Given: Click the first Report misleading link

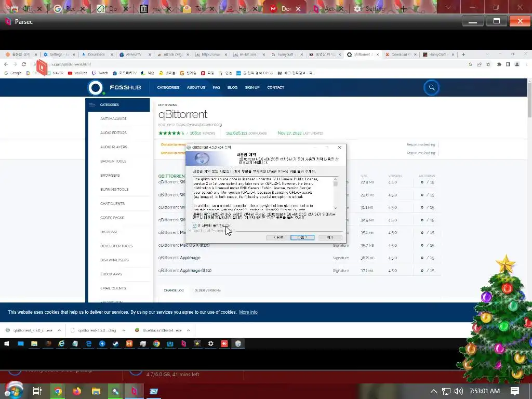Looking at the screenshot, I should (x=421, y=144).
